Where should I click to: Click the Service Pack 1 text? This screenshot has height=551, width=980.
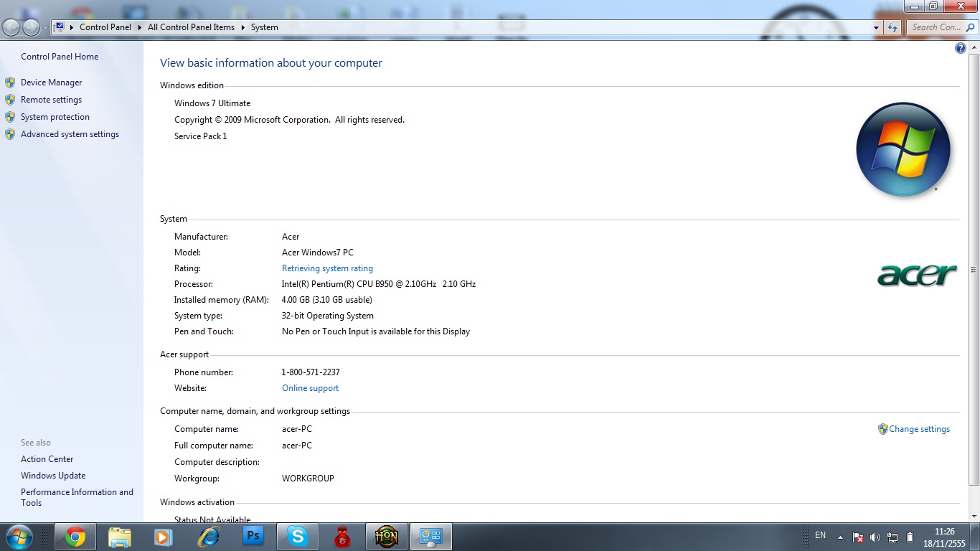point(200,136)
